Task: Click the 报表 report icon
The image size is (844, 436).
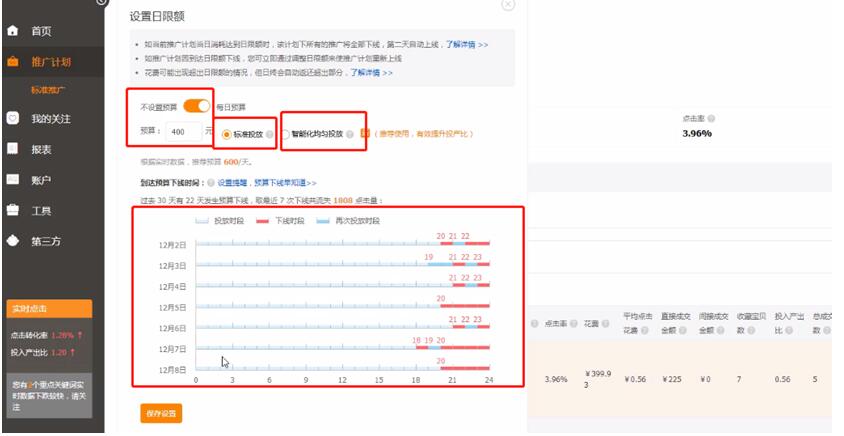Action: pyautogui.click(x=12, y=149)
